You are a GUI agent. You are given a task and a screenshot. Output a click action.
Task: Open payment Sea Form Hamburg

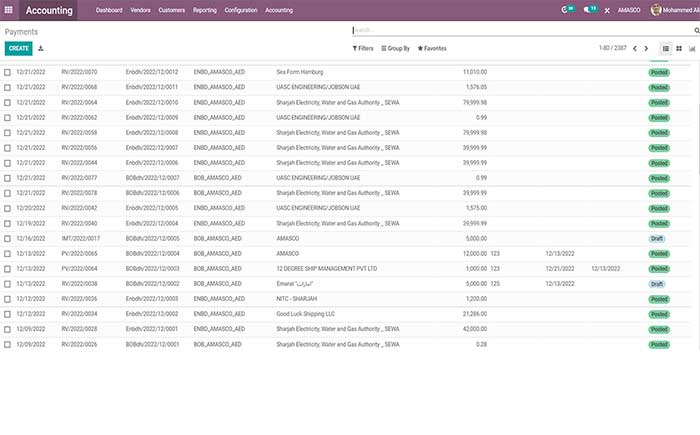click(x=300, y=72)
